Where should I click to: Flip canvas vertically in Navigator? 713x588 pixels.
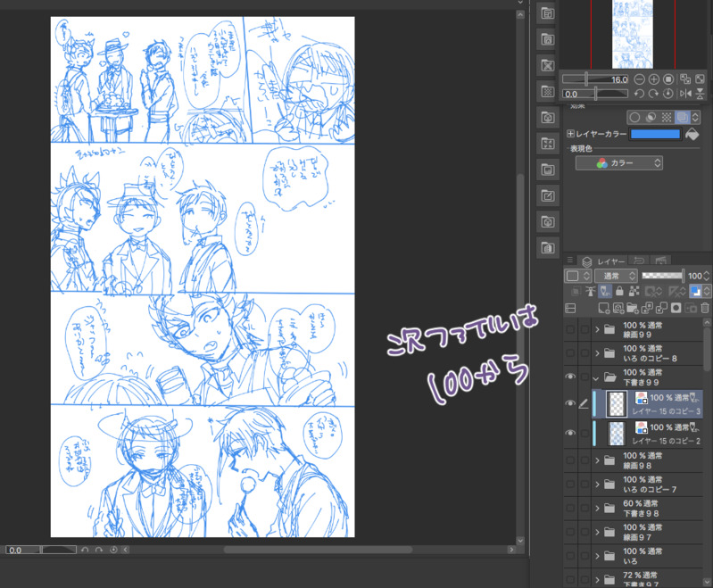pos(700,94)
